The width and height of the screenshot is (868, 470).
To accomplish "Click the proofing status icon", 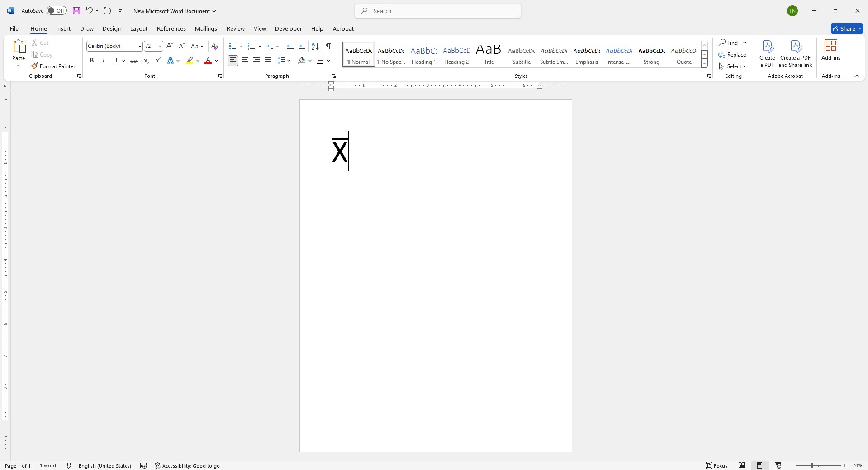I will coord(68,465).
